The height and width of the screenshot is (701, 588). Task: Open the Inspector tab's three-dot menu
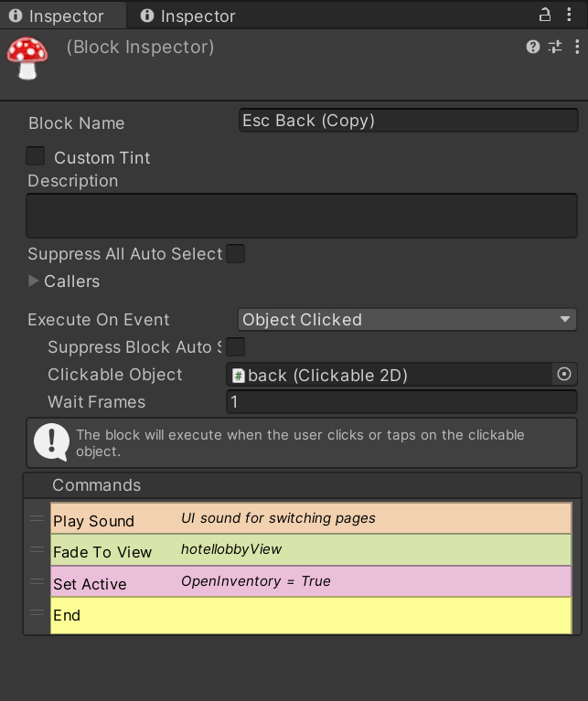tap(569, 15)
